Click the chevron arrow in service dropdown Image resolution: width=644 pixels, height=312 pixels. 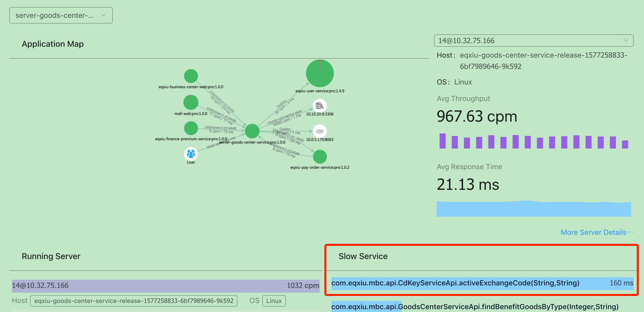coord(103,15)
